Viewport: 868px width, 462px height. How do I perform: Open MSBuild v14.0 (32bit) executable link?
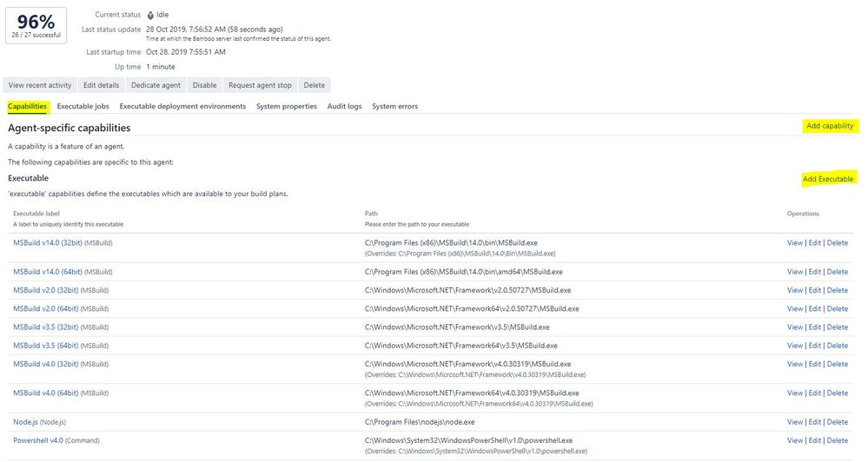tap(48, 242)
